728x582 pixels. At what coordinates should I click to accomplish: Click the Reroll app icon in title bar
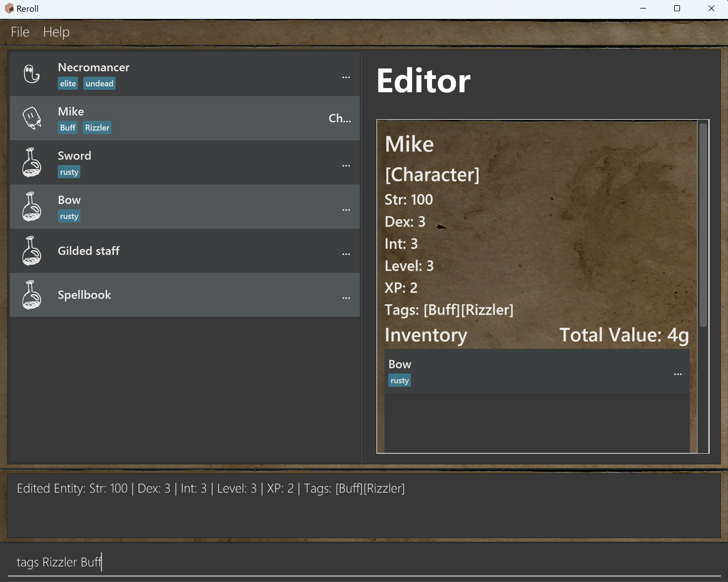pyautogui.click(x=9, y=9)
